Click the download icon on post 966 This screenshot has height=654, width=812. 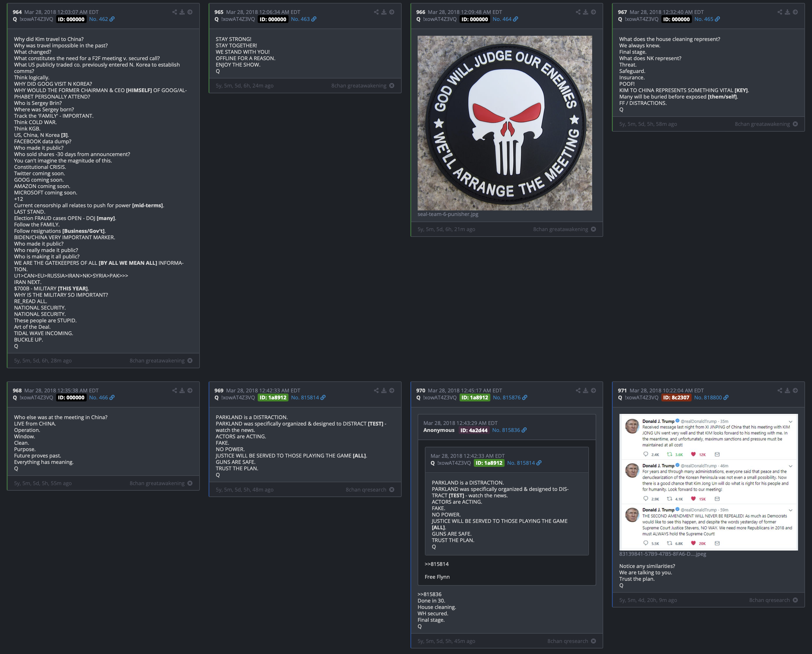click(x=585, y=12)
